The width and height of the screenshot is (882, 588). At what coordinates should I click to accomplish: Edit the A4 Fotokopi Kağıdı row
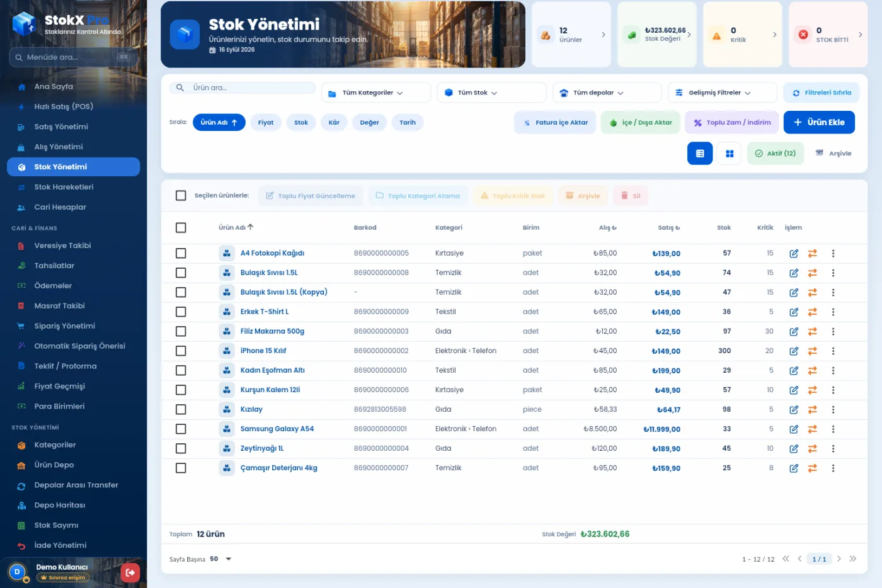[794, 254]
